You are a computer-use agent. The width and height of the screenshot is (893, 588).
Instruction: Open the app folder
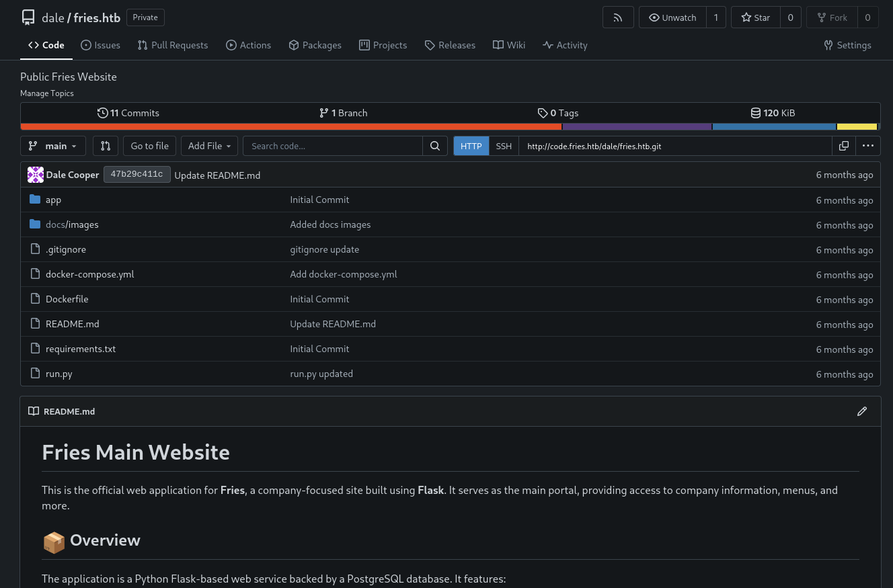[x=53, y=200]
